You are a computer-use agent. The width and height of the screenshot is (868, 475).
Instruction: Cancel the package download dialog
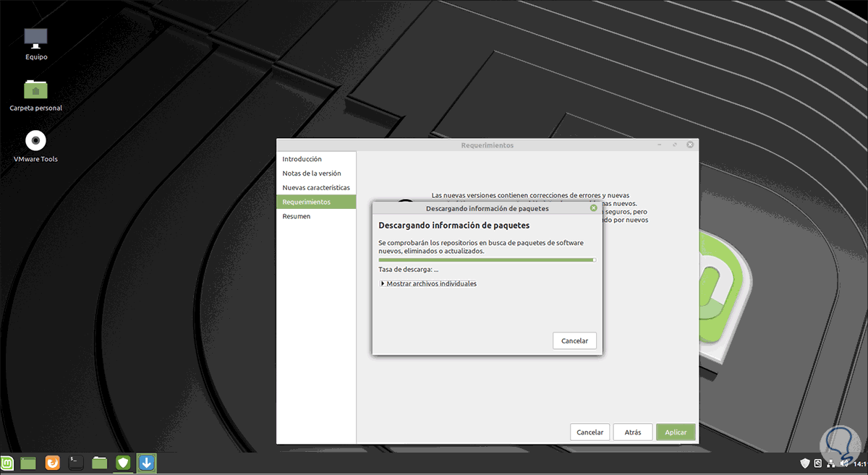click(574, 340)
